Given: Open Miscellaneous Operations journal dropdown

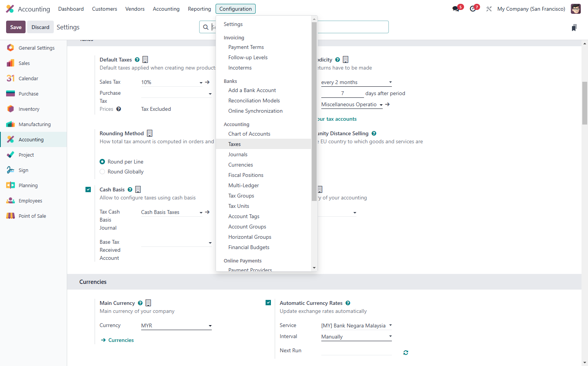Looking at the screenshot, I should 352,104.
